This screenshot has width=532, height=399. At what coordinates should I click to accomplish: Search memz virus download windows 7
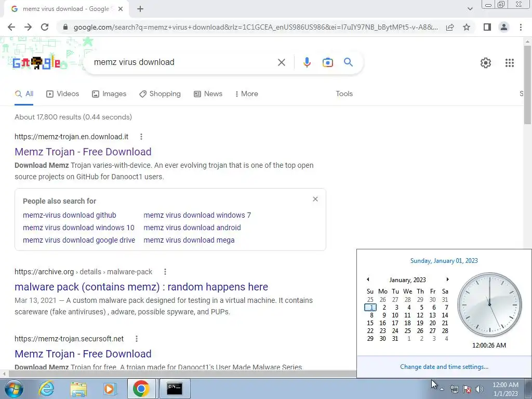[197, 215]
